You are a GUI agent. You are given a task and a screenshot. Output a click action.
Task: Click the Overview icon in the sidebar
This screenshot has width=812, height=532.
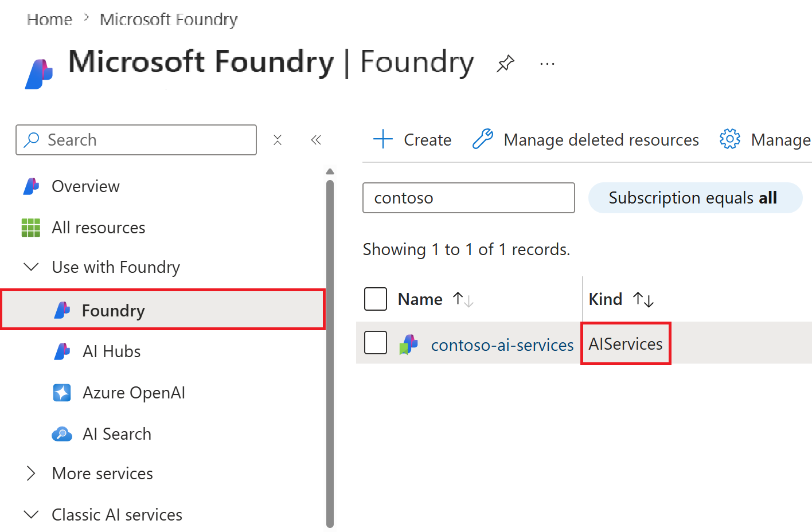pos(31,186)
